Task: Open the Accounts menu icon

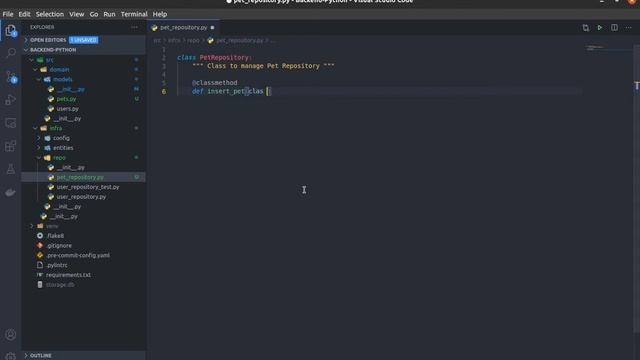Action: click(11, 335)
